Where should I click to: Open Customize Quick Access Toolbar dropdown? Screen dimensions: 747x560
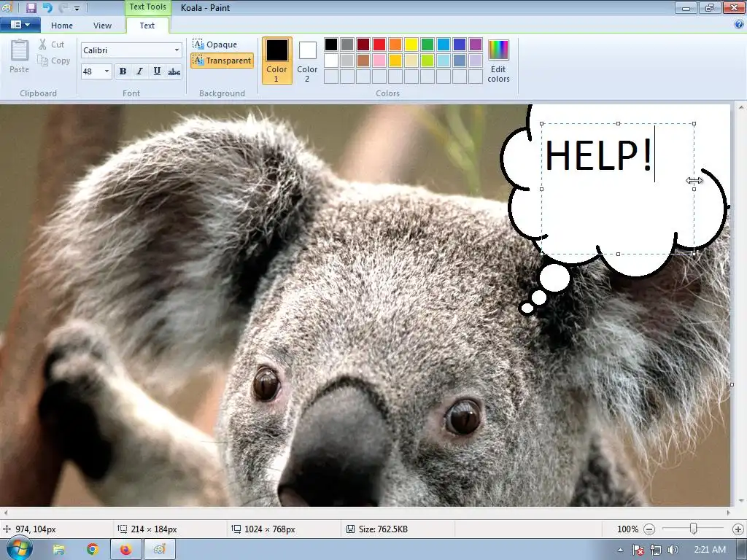77,8
